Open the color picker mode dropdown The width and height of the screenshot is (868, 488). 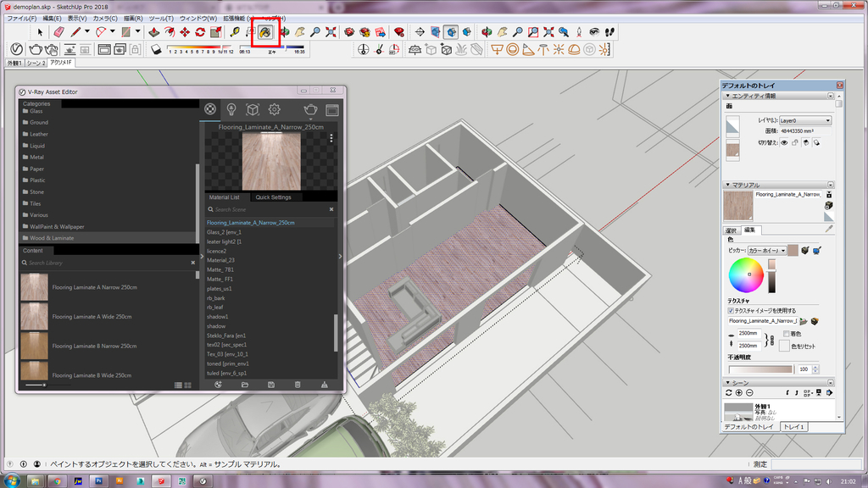tap(766, 251)
